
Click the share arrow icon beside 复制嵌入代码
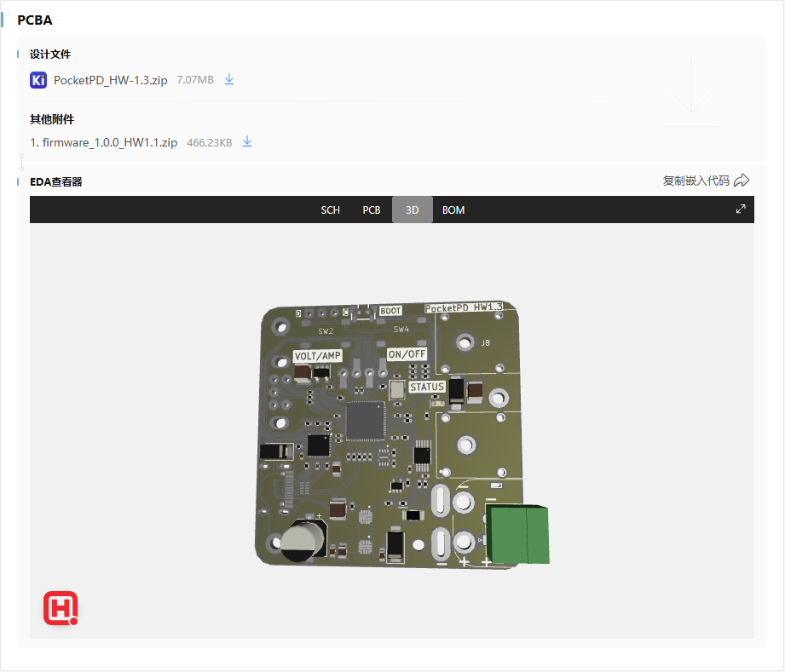tap(742, 181)
